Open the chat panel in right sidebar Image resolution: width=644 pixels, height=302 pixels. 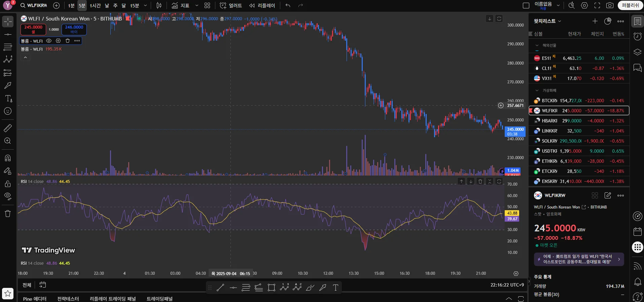click(637, 68)
